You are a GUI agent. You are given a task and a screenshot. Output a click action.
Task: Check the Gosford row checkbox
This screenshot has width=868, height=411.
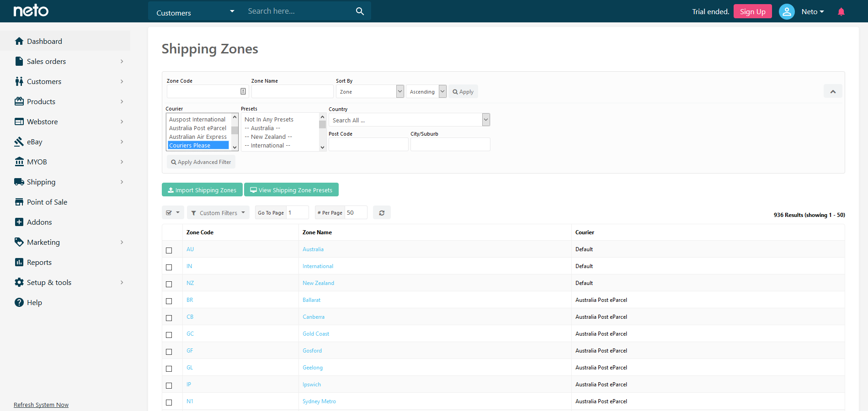coord(169,352)
